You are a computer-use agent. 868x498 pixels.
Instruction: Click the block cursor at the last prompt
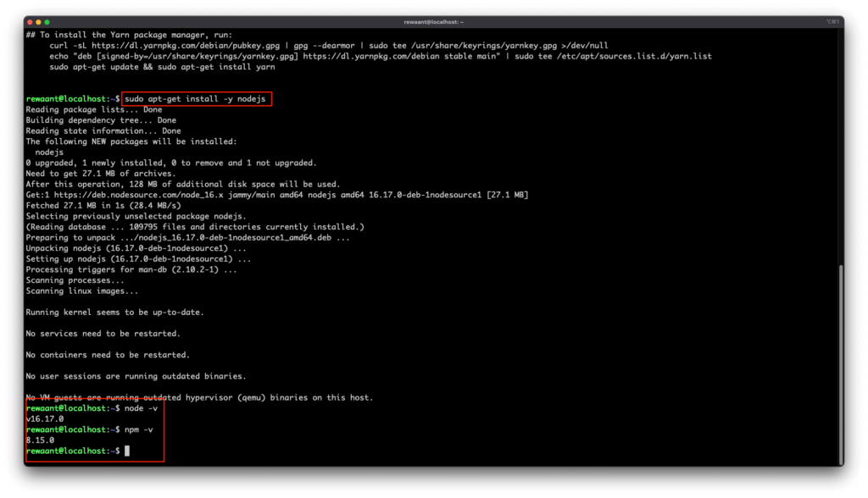click(x=127, y=451)
